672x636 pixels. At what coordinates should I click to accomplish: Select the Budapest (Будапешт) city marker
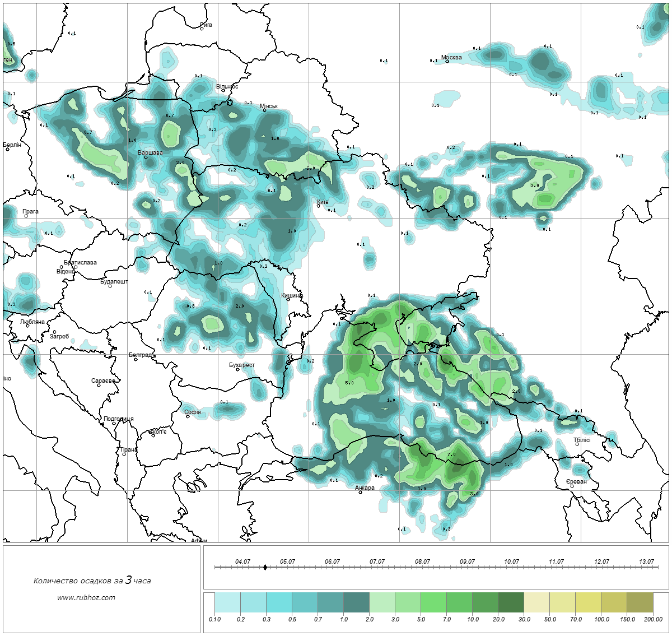(x=110, y=286)
